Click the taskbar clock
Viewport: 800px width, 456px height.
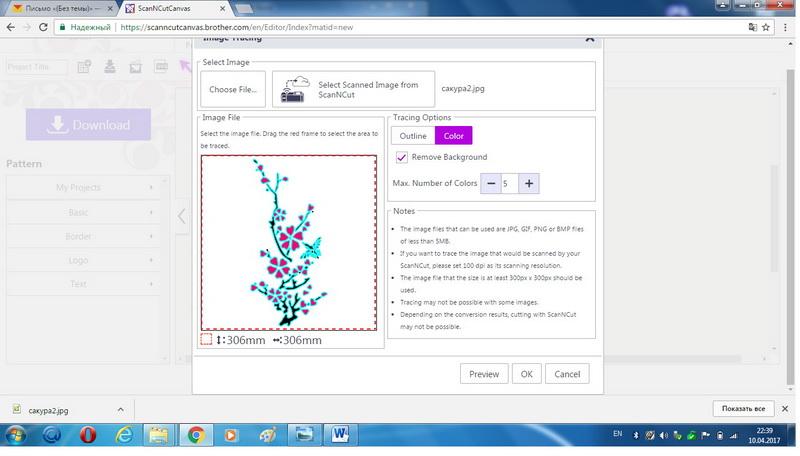764,435
